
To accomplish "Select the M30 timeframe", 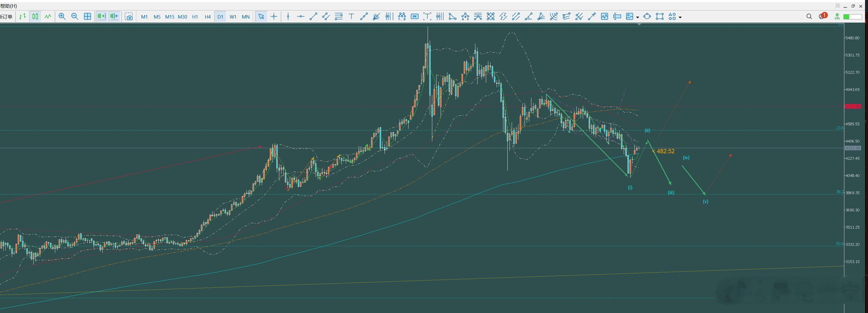I will 182,16.
